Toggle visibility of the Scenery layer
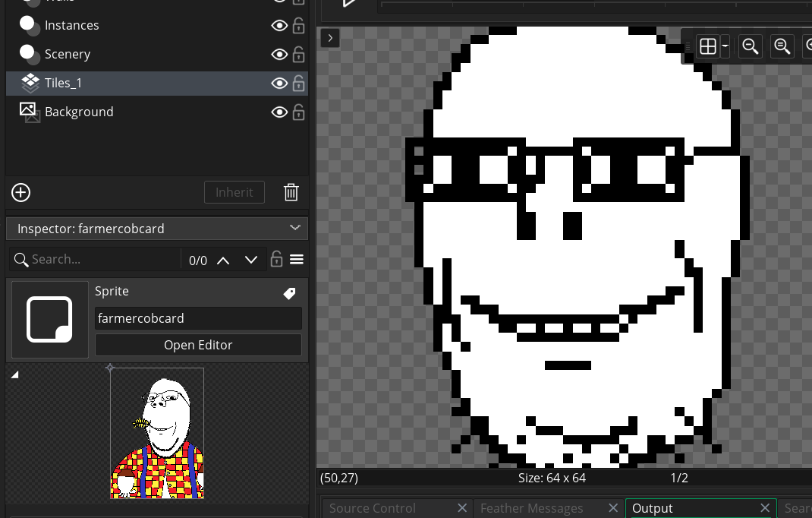 pos(279,55)
